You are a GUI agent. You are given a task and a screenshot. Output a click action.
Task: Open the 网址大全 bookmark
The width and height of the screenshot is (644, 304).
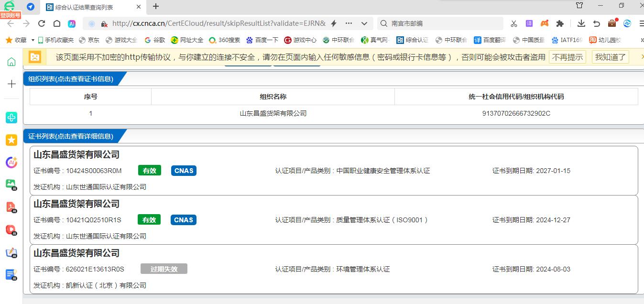click(187, 40)
